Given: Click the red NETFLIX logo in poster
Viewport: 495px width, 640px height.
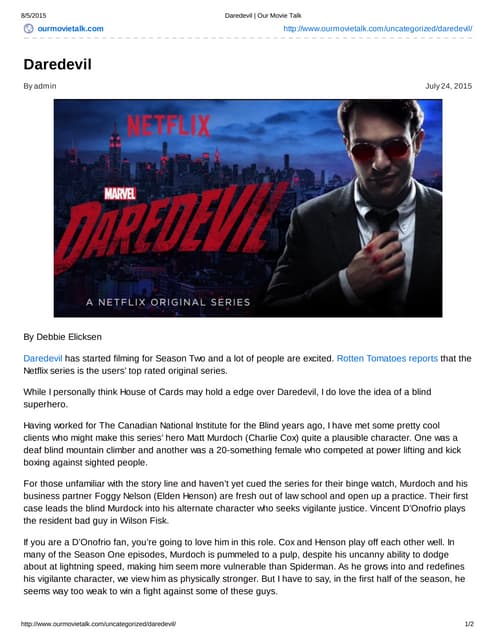Looking at the screenshot, I should point(169,126).
